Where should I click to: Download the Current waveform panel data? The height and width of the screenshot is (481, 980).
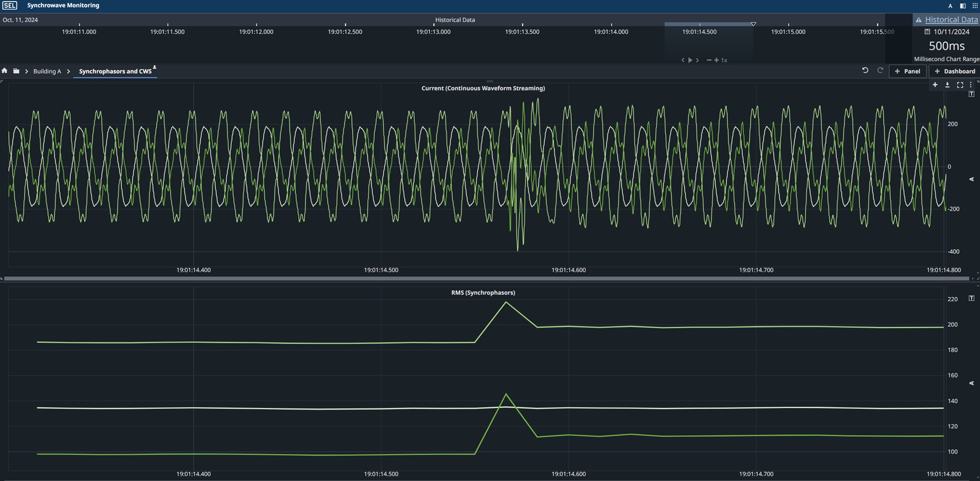pyautogui.click(x=947, y=85)
